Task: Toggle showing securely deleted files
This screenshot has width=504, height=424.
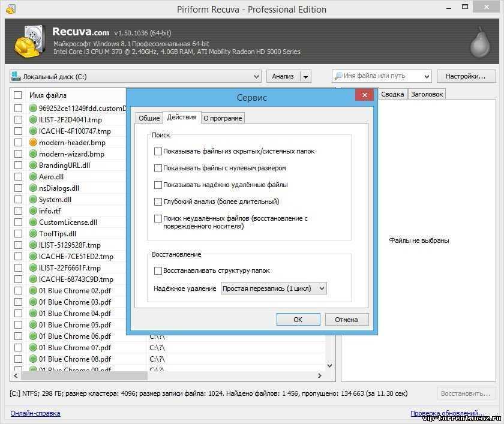Action: (x=158, y=185)
